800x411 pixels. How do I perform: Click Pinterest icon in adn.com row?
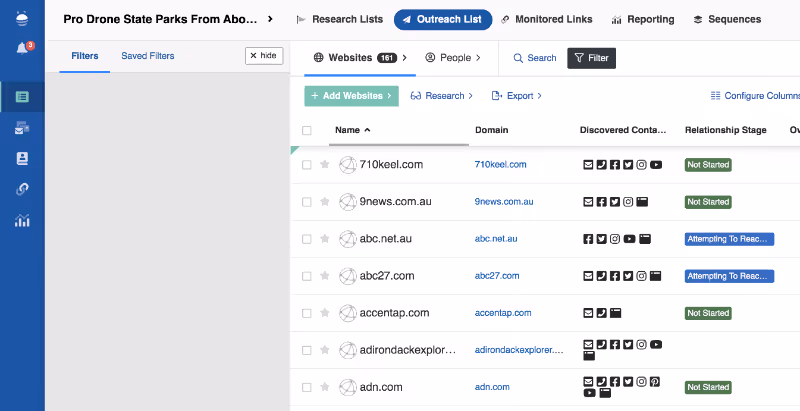click(655, 381)
